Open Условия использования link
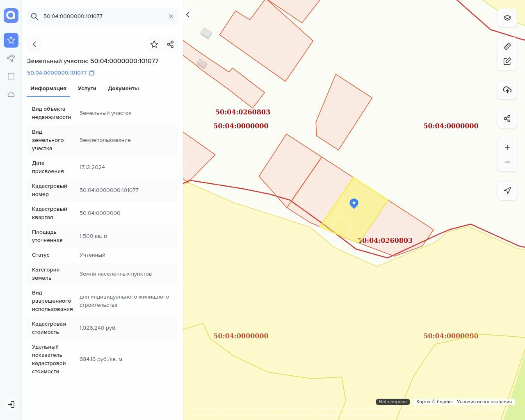This screenshot has height=420, width=525. 484,402
